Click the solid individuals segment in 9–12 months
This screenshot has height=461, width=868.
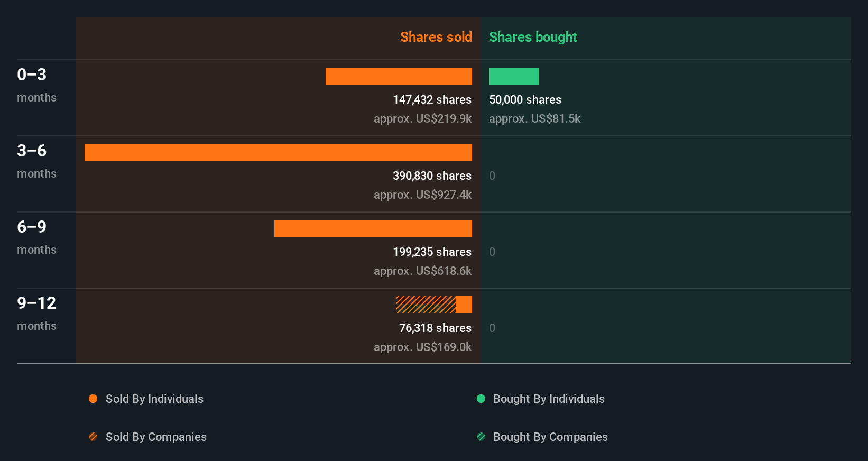pyautogui.click(x=464, y=305)
